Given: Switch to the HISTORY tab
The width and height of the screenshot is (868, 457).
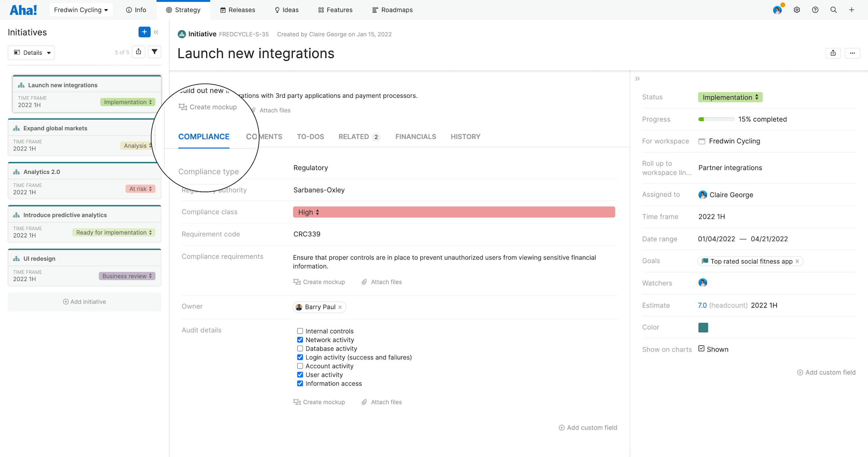Looking at the screenshot, I should [x=465, y=136].
